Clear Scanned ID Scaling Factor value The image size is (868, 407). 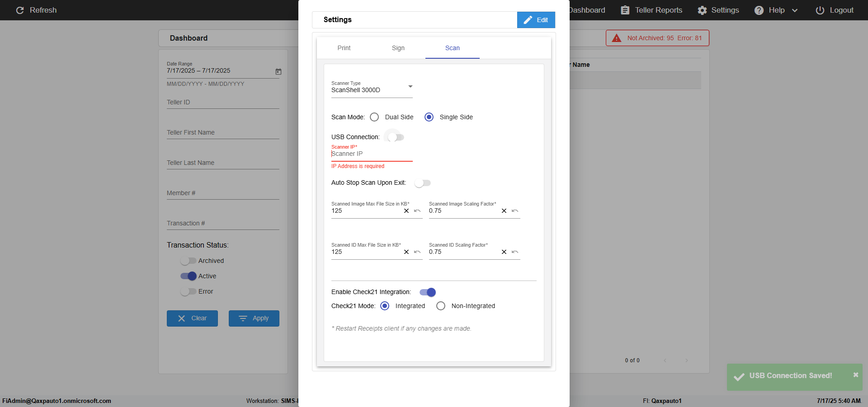[504, 252]
